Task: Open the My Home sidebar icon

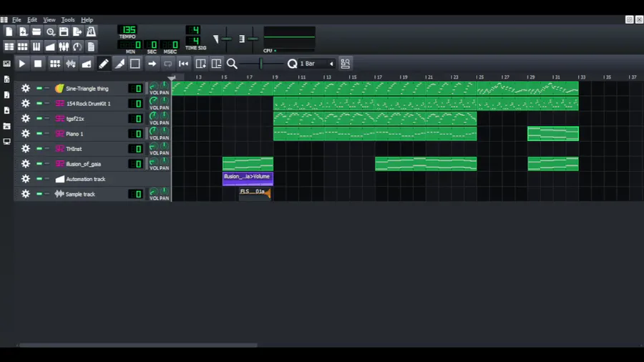Action: 6,126
